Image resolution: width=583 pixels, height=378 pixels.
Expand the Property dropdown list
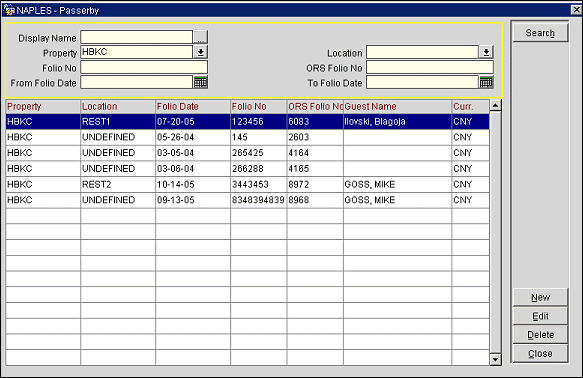coord(200,52)
